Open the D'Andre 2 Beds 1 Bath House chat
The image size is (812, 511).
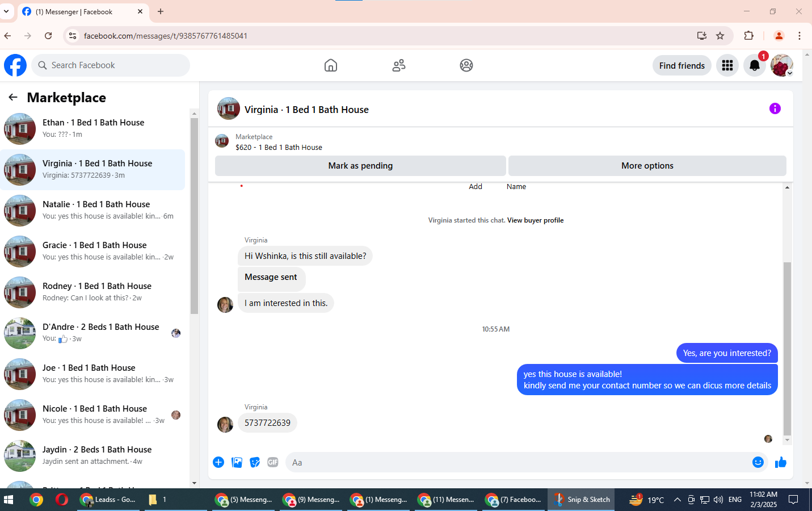coord(94,333)
